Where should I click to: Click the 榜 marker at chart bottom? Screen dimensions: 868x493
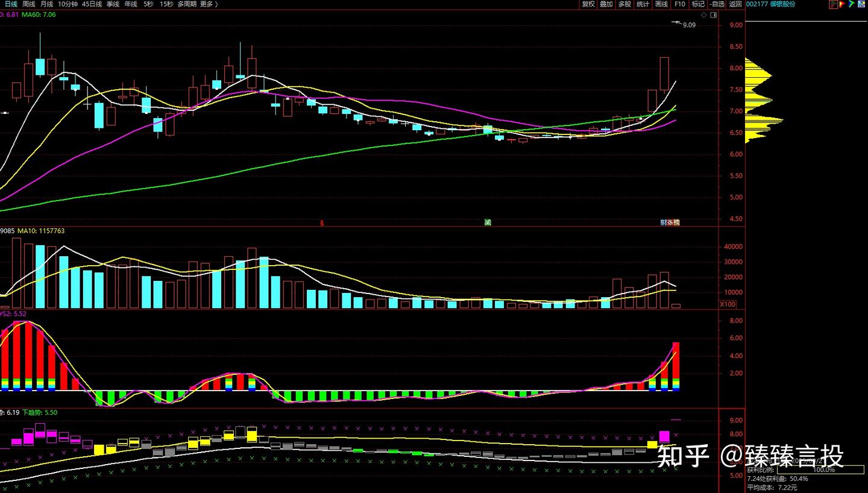pos(676,222)
